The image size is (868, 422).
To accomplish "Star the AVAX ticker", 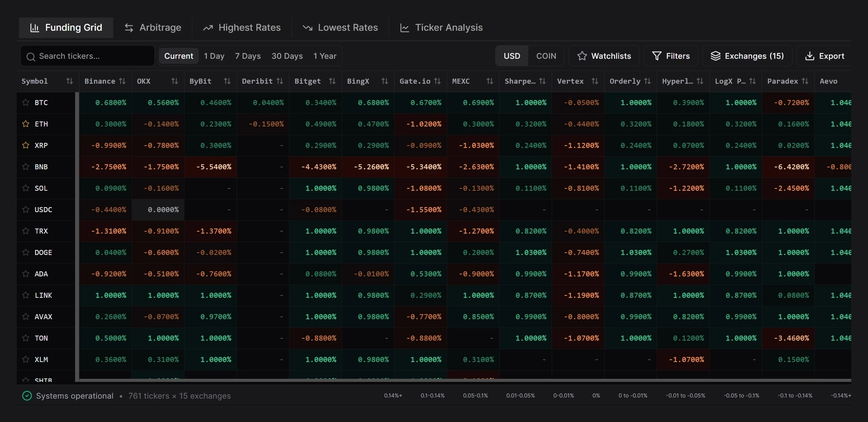I will pos(26,316).
